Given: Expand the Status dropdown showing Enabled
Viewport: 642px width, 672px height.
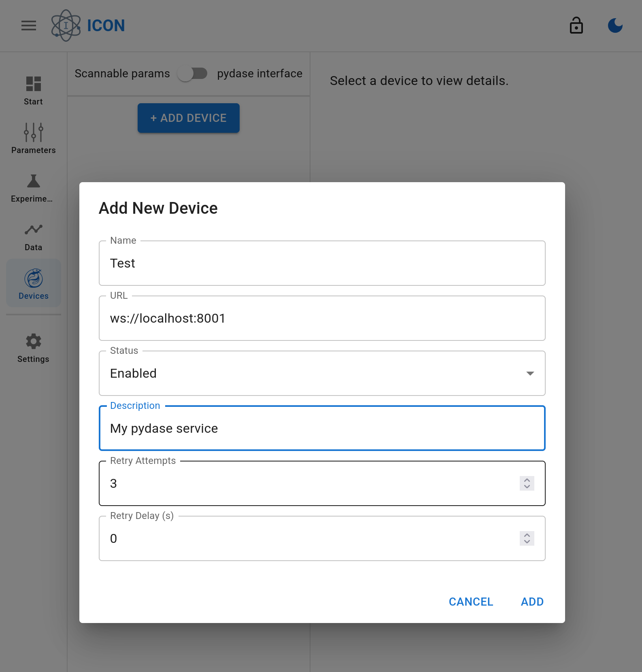Looking at the screenshot, I should pos(316,373).
